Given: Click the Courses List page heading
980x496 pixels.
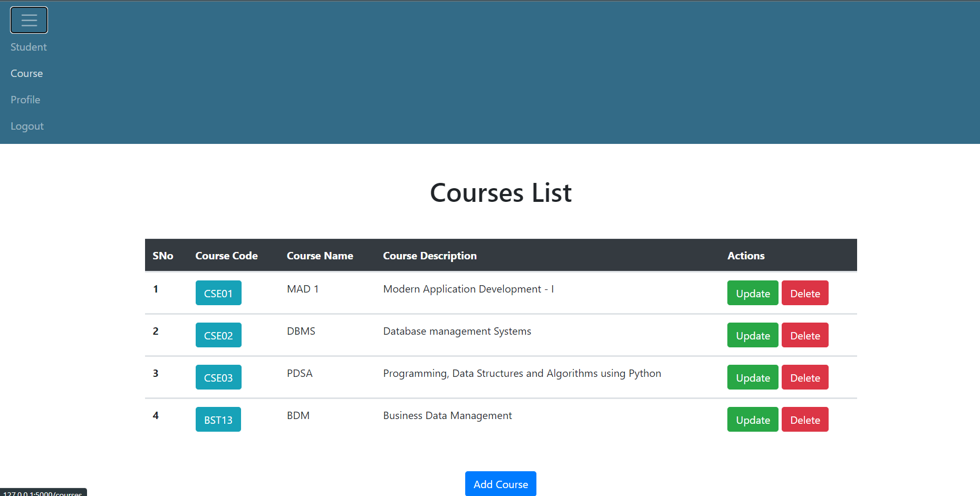Looking at the screenshot, I should click(500, 193).
